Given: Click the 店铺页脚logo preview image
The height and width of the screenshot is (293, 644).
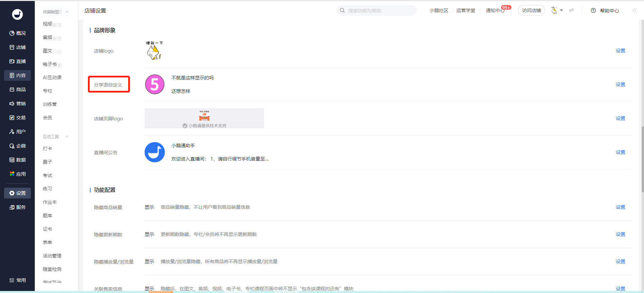Looking at the screenshot, I should click(204, 118).
